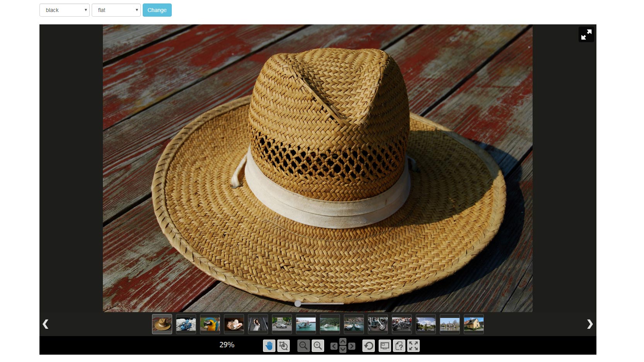This screenshot has width=644, height=362.
Task: Go to the next thumbnails with the right chevron
Action: (x=590, y=324)
